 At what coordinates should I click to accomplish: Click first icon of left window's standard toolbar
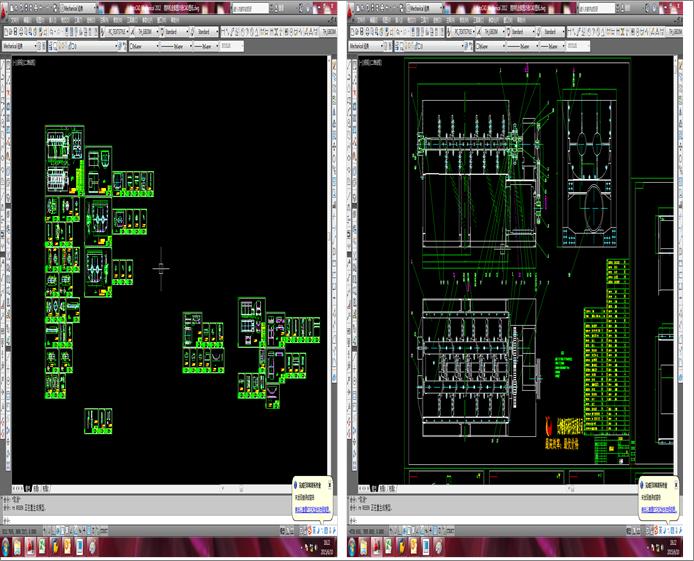tap(6, 32)
